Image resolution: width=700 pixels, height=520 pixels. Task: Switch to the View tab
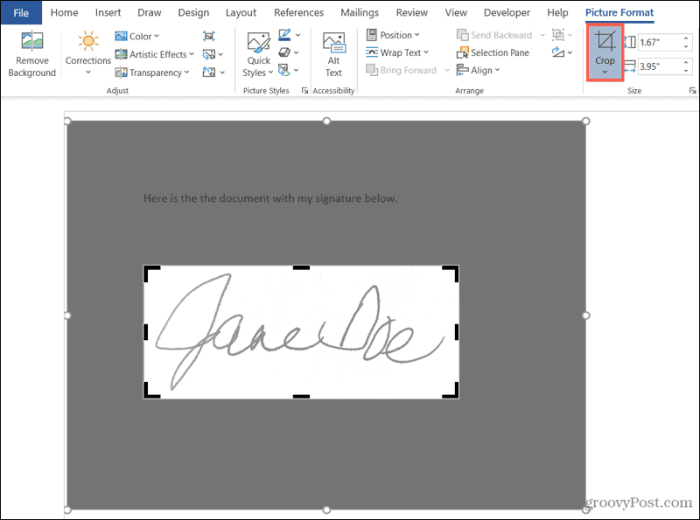point(456,12)
